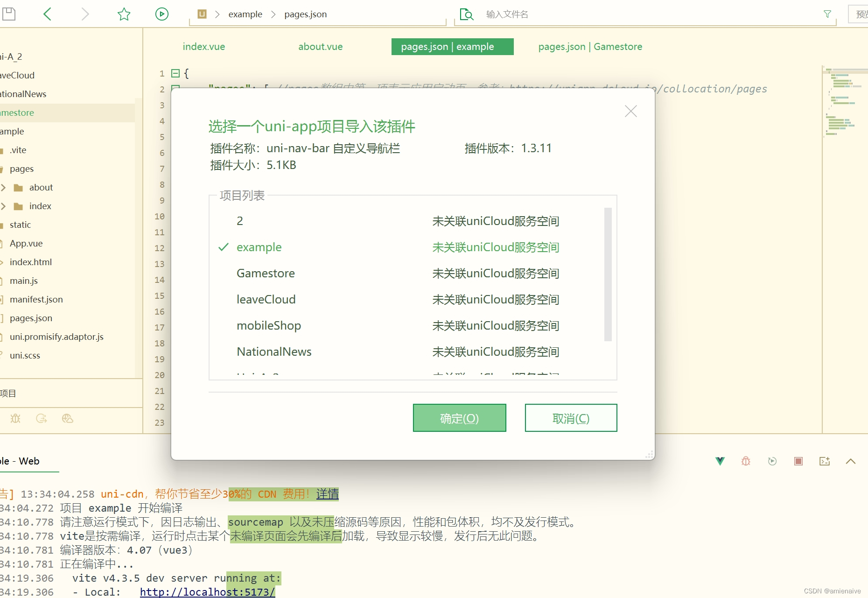Screen dimensions: 868x598
Task: Open the http://localhost:5173/ link
Action: [208, 592]
